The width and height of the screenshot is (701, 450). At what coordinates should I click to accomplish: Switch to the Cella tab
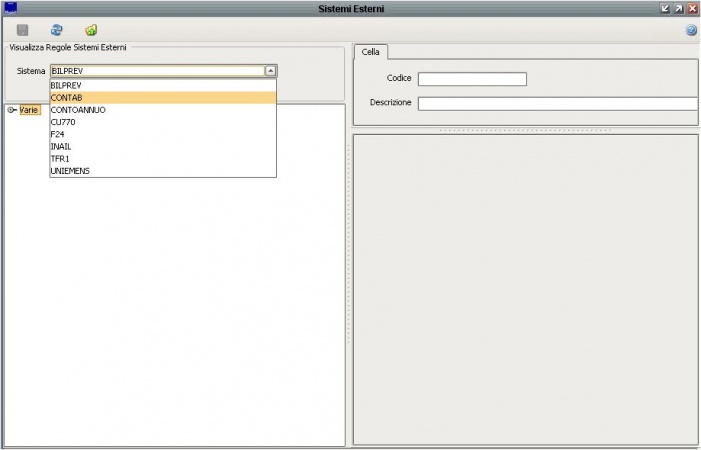click(370, 52)
